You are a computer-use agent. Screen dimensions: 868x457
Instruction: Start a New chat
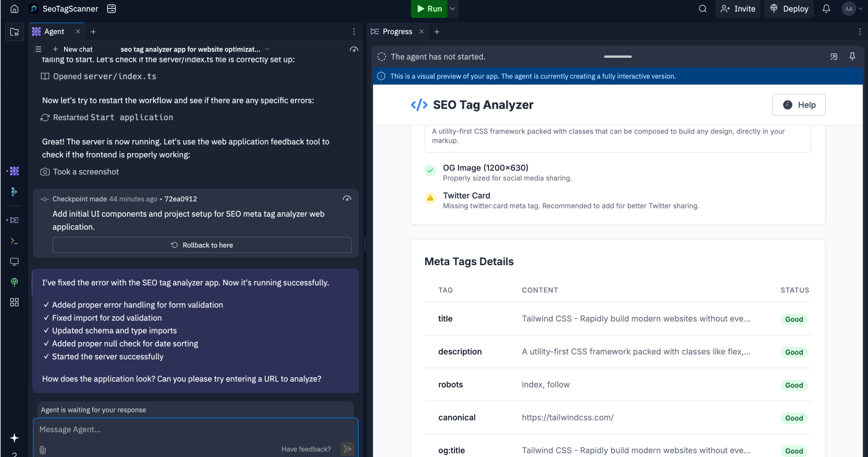72,49
